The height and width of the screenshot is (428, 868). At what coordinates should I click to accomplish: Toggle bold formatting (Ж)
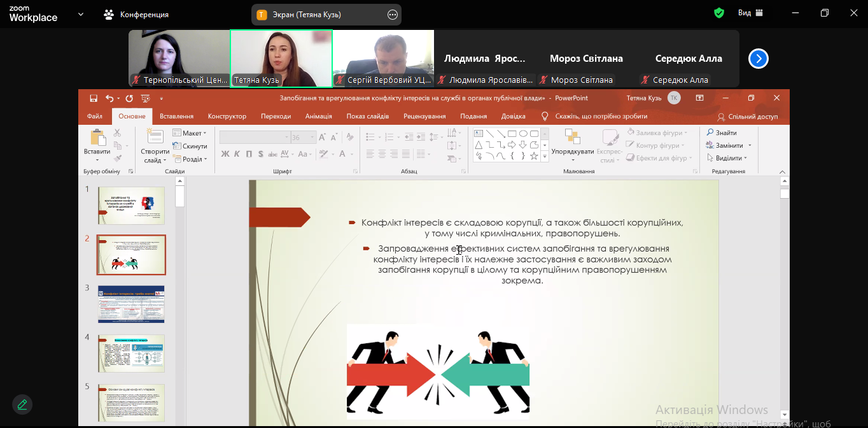[x=225, y=154]
